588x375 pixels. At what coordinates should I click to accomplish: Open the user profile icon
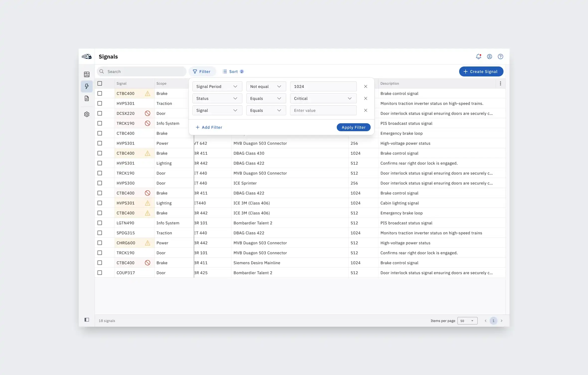click(490, 57)
